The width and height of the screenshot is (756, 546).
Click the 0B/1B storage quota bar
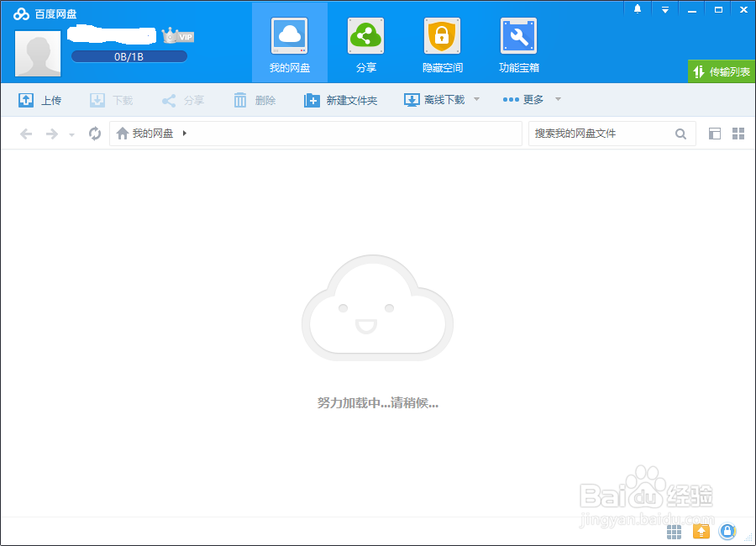[129, 55]
